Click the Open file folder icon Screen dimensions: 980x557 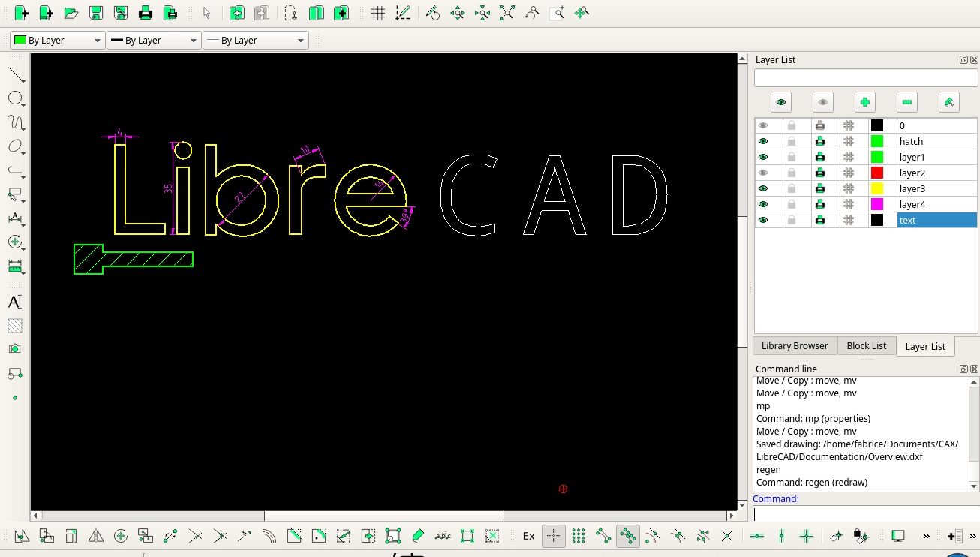tap(71, 13)
